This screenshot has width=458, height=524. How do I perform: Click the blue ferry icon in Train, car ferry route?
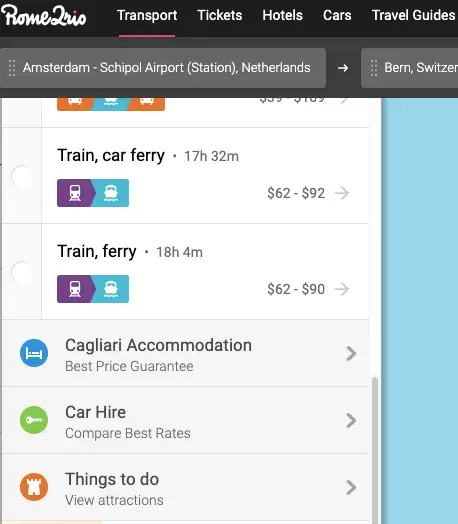pos(111,193)
